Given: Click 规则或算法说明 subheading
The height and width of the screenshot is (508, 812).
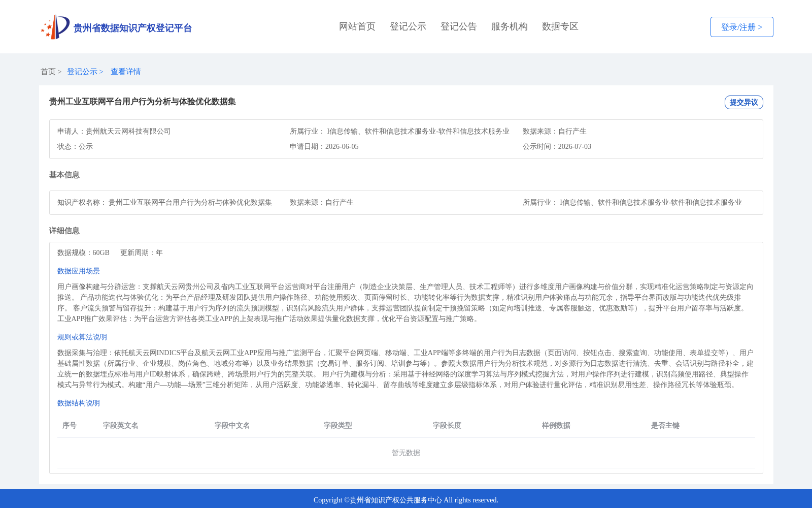Looking at the screenshot, I should click(82, 337).
